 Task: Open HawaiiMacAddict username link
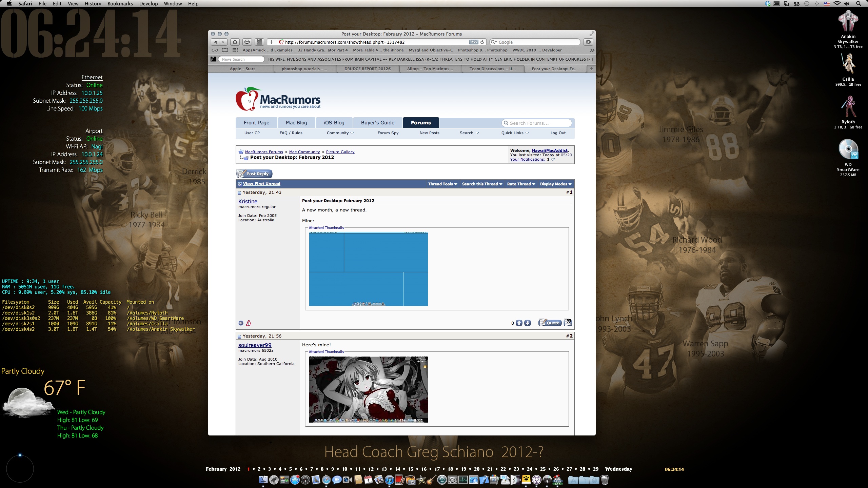click(x=550, y=150)
